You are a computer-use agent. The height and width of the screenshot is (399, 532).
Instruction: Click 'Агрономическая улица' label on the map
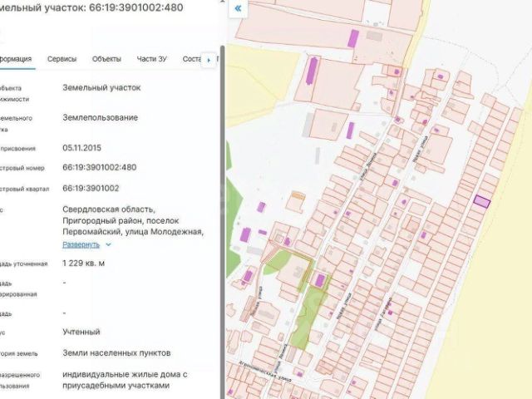pyautogui.click(x=265, y=372)
